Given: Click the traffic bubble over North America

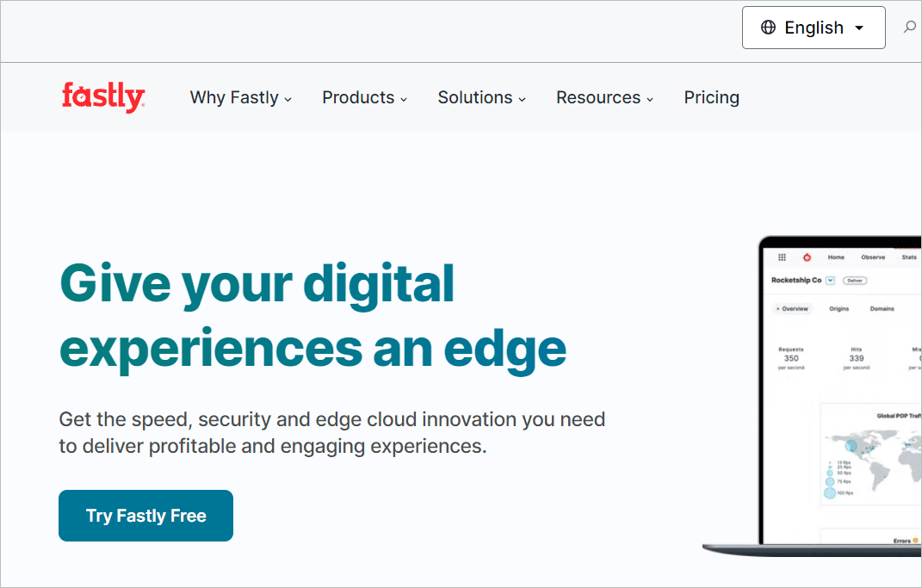Looking at the screenshot, I should [851, 446].
